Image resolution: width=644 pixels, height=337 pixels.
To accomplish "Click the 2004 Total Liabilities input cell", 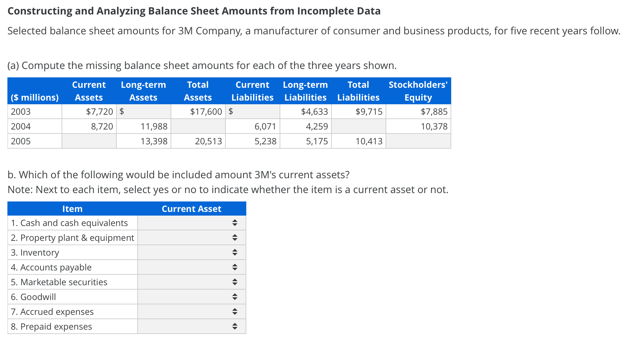I will [358, 126].
